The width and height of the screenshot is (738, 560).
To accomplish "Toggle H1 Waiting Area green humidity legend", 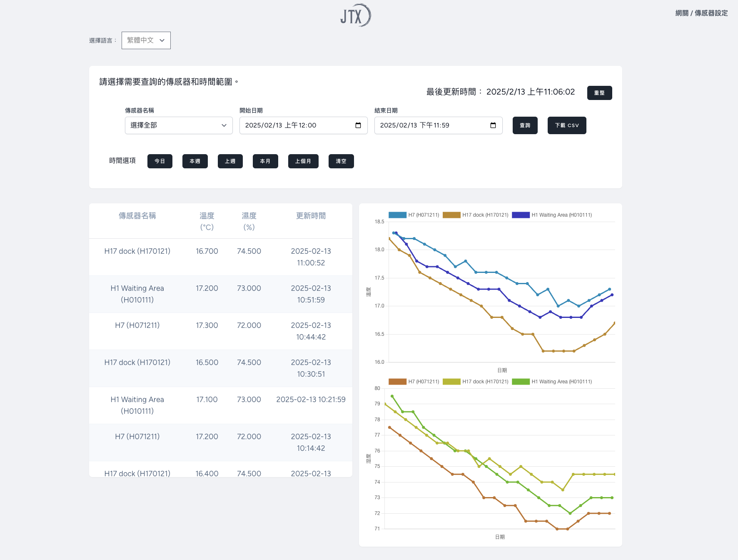I will [x=552, y=382].
